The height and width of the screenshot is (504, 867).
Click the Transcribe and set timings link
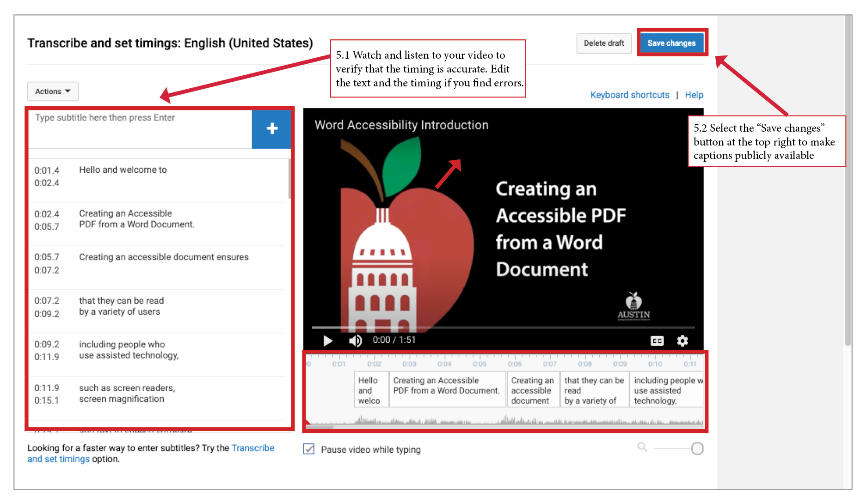coord(252,448)
